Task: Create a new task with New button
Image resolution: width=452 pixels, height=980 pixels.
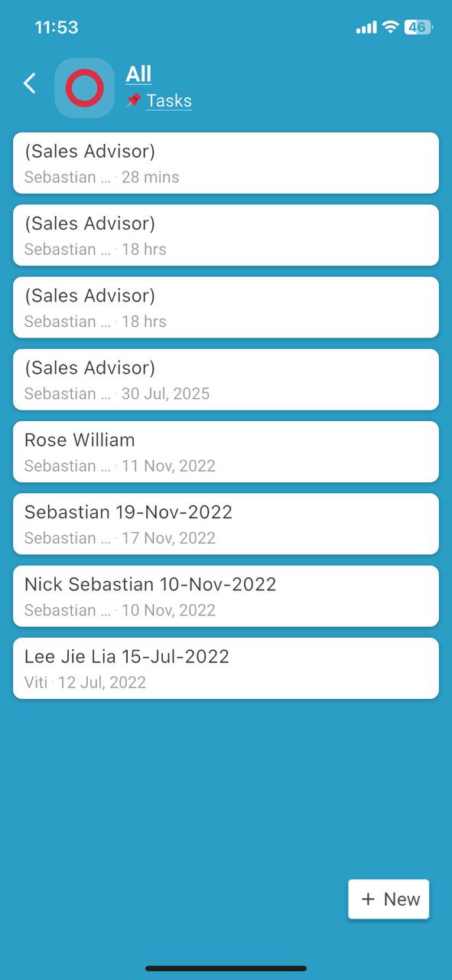Action: coord(389,899)
